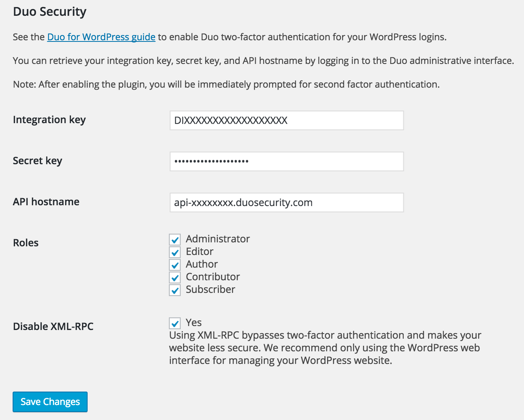Click the Roles section label
This screenshot has width=524, height=420.
pos(25,242)
